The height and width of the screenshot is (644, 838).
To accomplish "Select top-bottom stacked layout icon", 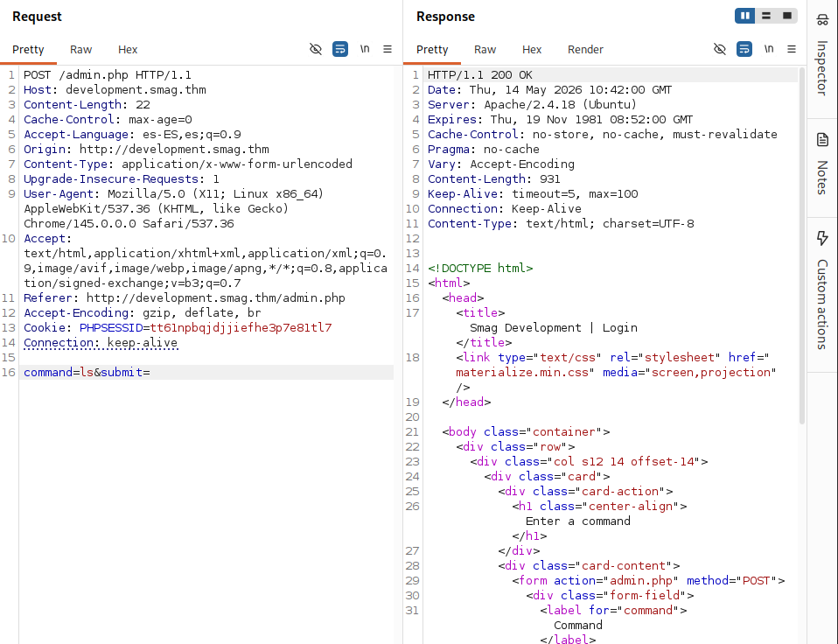I will 766,16.
